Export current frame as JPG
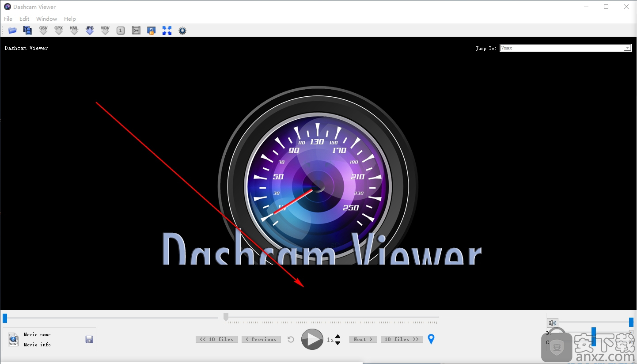 pos(90,30)
